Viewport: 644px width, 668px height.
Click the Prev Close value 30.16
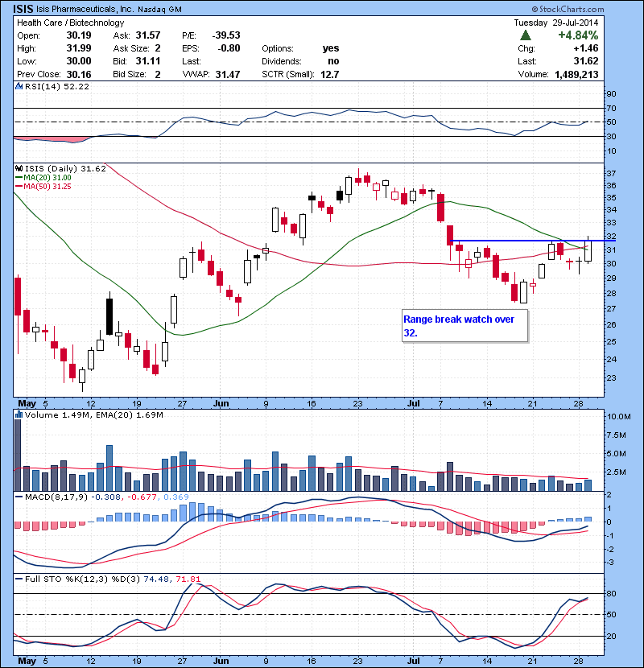tap(79, 75)
